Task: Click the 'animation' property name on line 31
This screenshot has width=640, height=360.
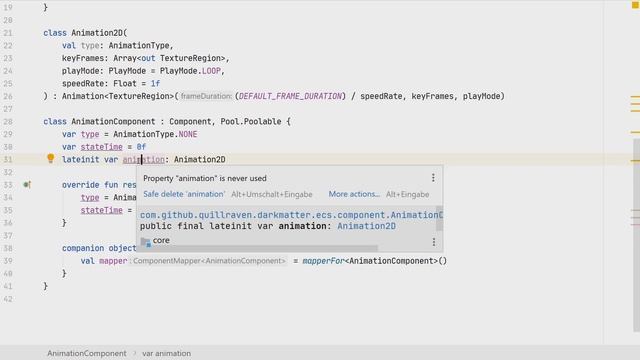Action: [144, 160]
